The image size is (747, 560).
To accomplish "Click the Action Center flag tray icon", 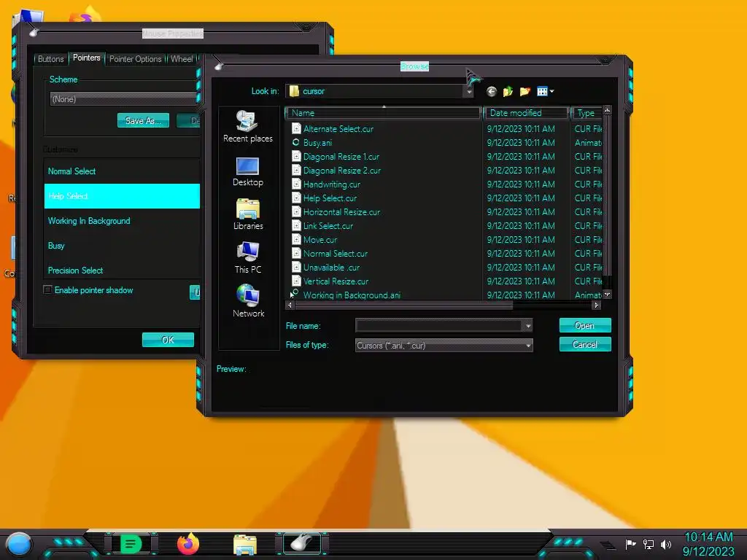I will tap(631, 544).
